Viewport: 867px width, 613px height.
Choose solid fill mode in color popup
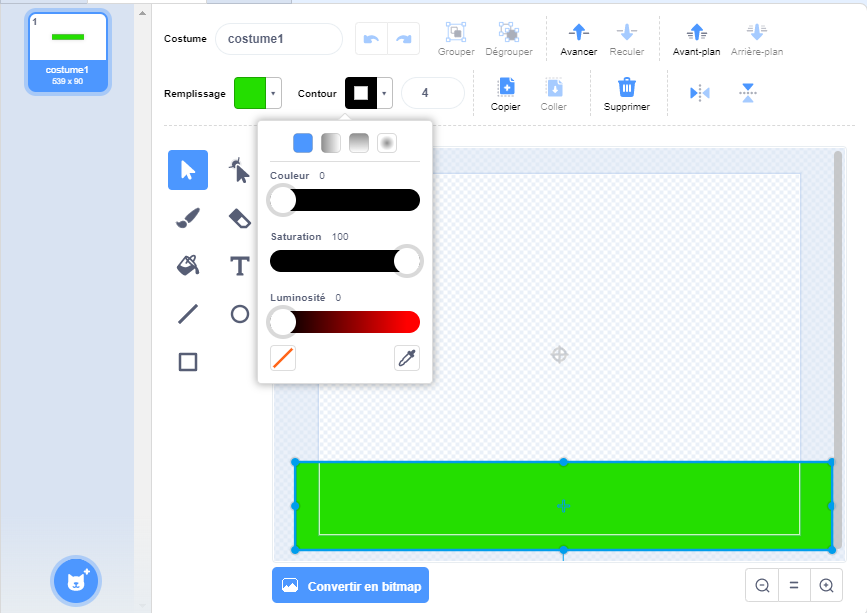click(x=303, y=143)
